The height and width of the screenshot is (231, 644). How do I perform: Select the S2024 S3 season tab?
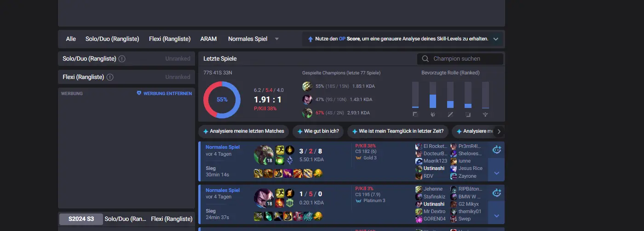pos(81,219)
